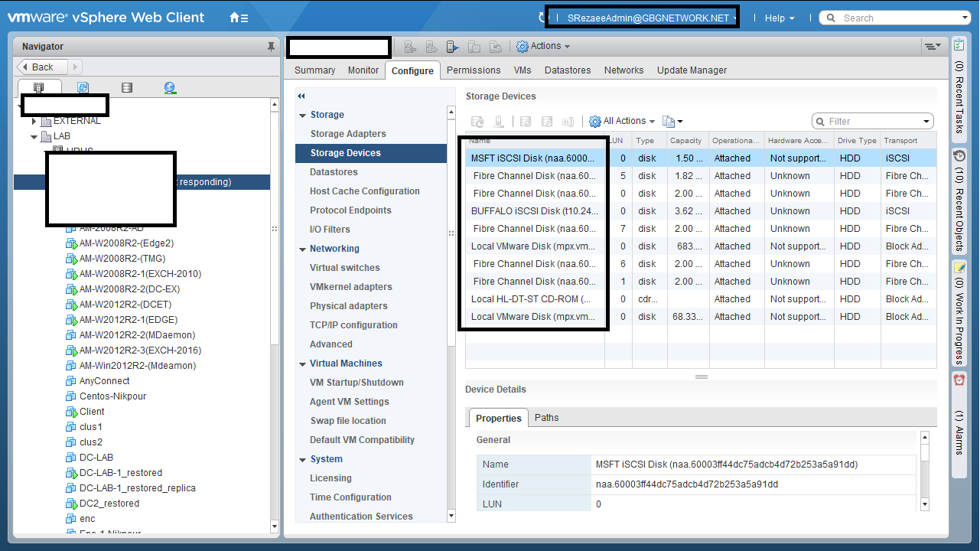980x551 pixels.
Task: Click the refresh icon in the top bar
Action: pos(543,18)
